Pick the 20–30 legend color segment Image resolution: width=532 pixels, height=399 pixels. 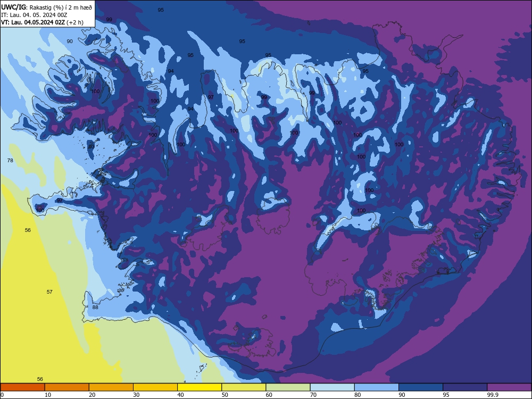(111, 387)
